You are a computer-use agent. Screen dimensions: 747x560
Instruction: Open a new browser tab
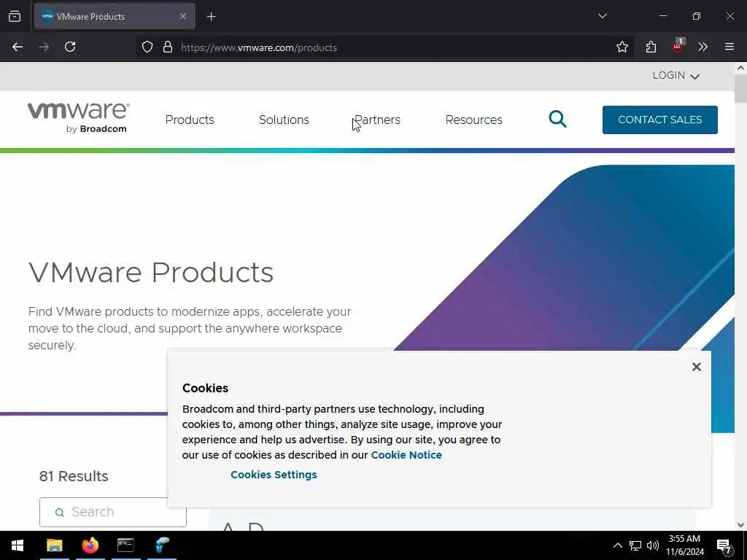click(x=211, y=17)
